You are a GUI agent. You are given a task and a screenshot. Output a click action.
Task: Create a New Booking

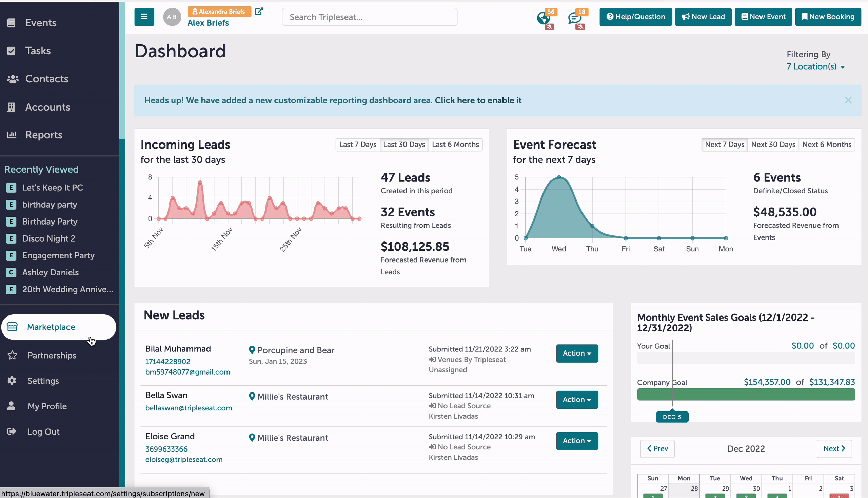828,17
